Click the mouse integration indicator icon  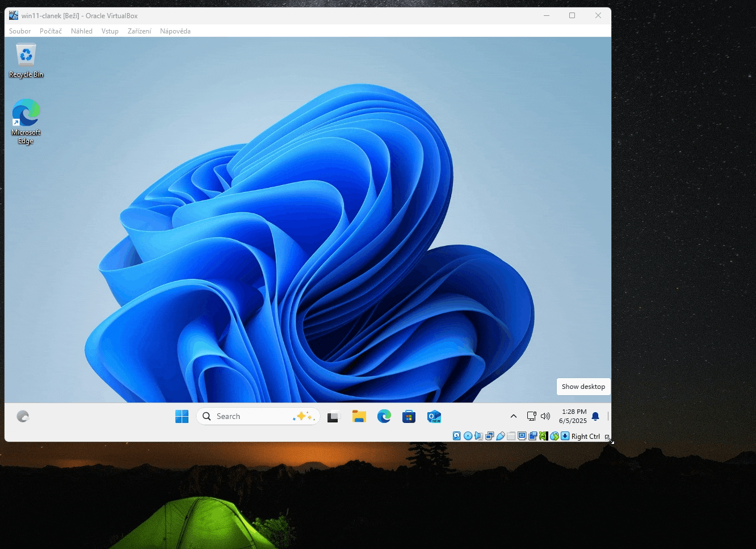pyautogui.click(x=554, y=436)
